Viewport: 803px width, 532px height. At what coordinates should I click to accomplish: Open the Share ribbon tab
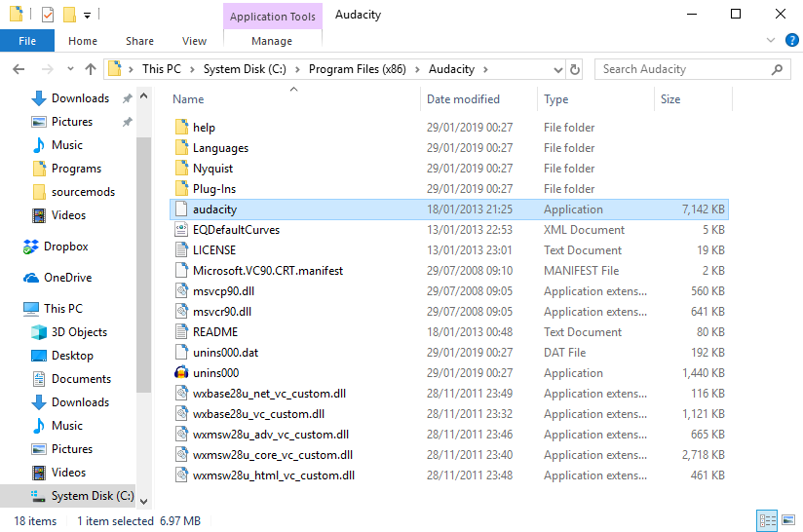click(139, 41)
